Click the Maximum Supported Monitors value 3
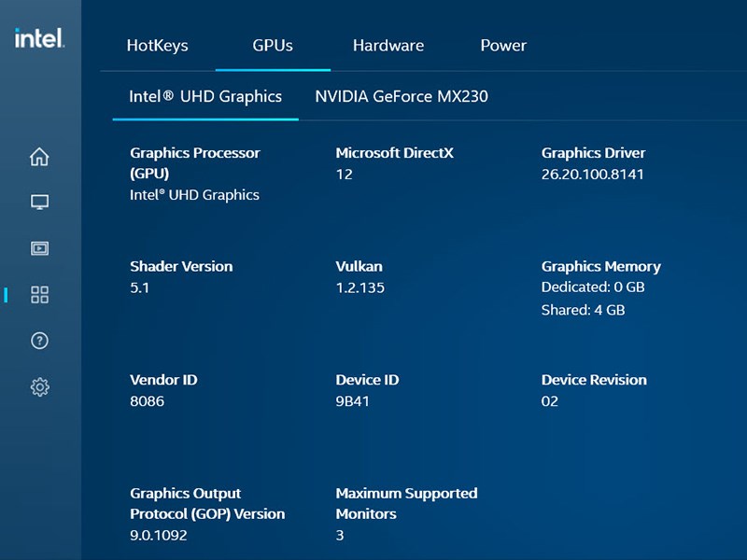This screenshot has height=560, width=747. pos(338,535)
